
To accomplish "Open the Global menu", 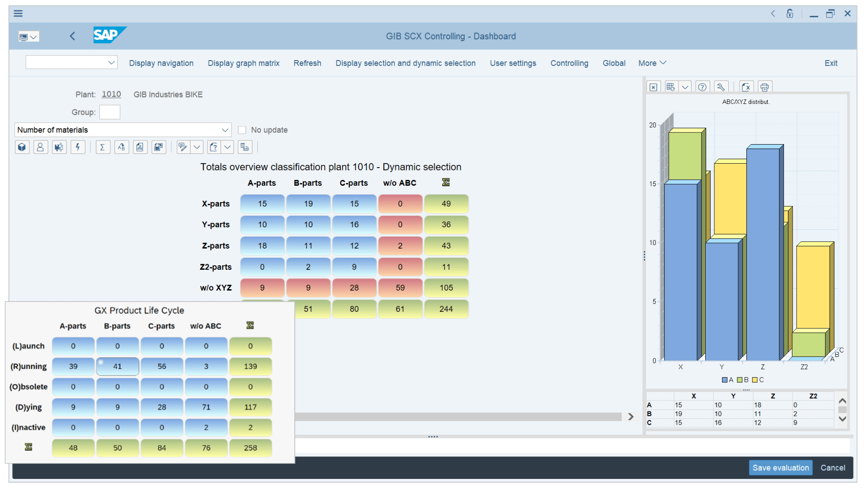I will tap(613, 63).
